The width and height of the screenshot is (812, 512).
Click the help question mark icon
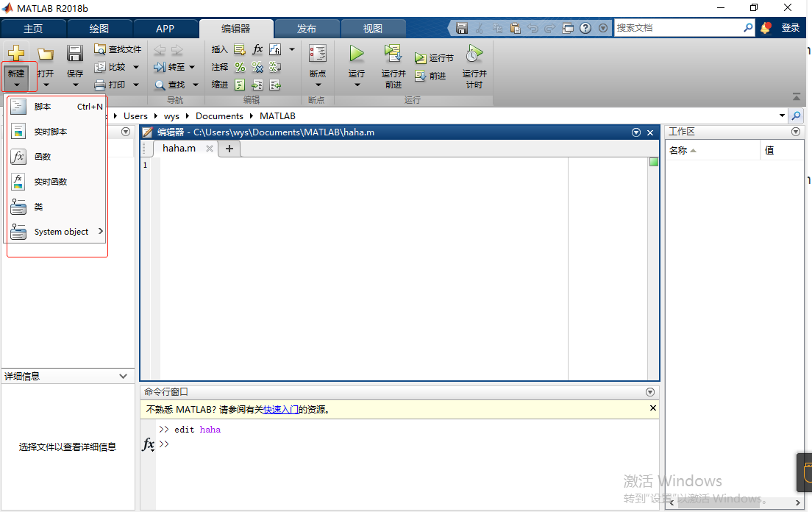(x=585, y=28)
